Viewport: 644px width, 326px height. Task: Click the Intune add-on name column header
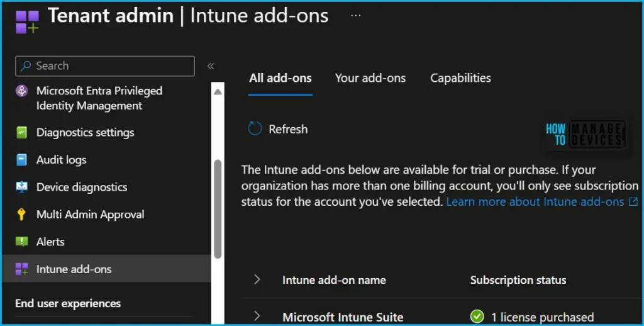(334, 280)
